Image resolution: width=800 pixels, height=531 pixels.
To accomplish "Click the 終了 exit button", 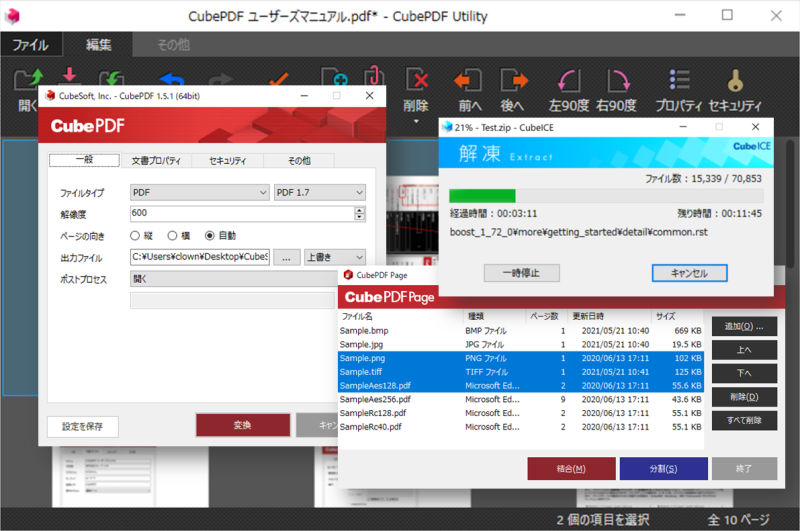I will 744,468.
